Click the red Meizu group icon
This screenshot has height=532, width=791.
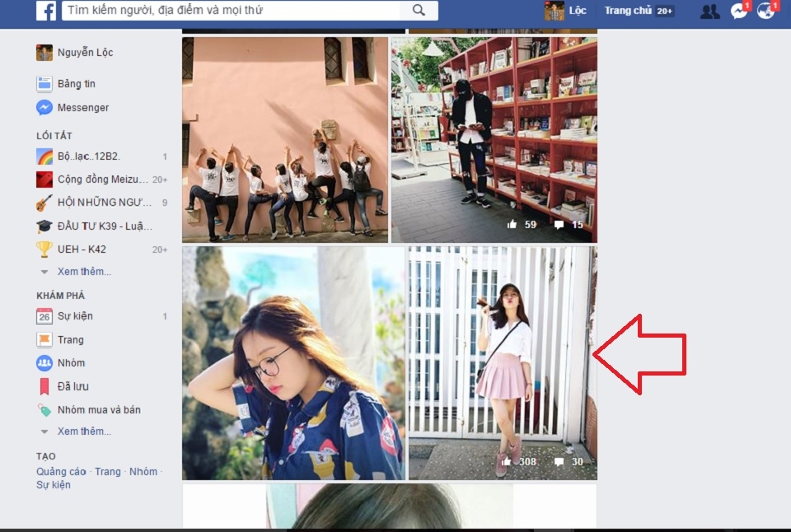click(44, 180)
